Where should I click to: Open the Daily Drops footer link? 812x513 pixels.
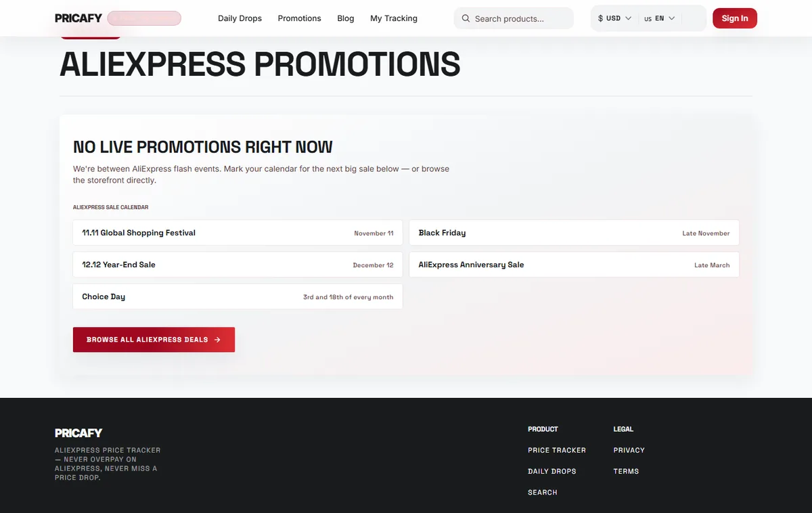[x=552, y=471]
